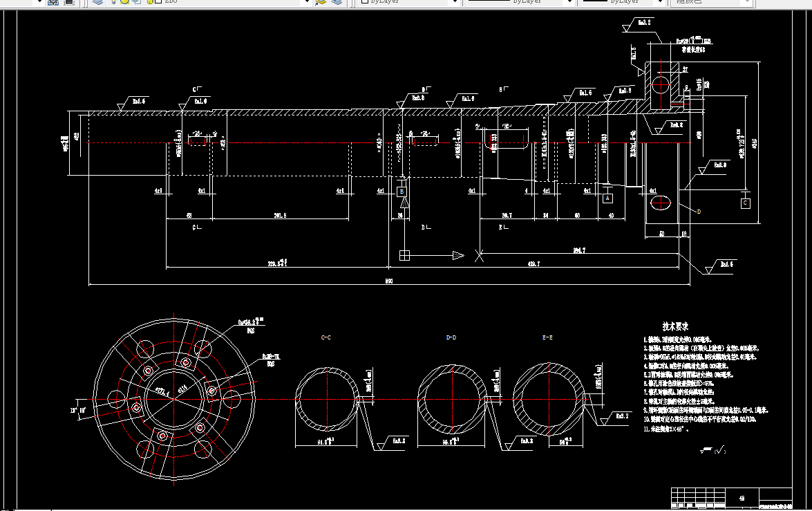Click the C-C section view label
Screen dimensions: 812x511
[x=326, y=337]
